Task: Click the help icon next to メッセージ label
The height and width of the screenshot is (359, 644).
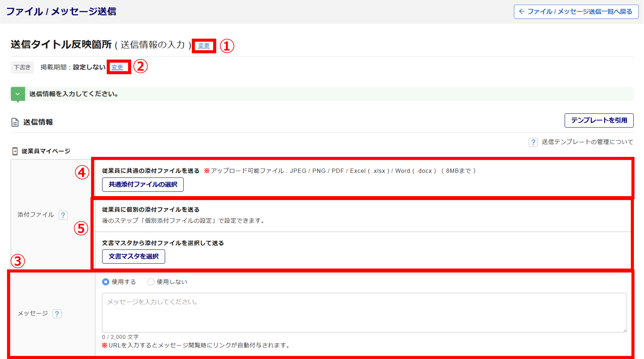Action: [x=57, y=314]
